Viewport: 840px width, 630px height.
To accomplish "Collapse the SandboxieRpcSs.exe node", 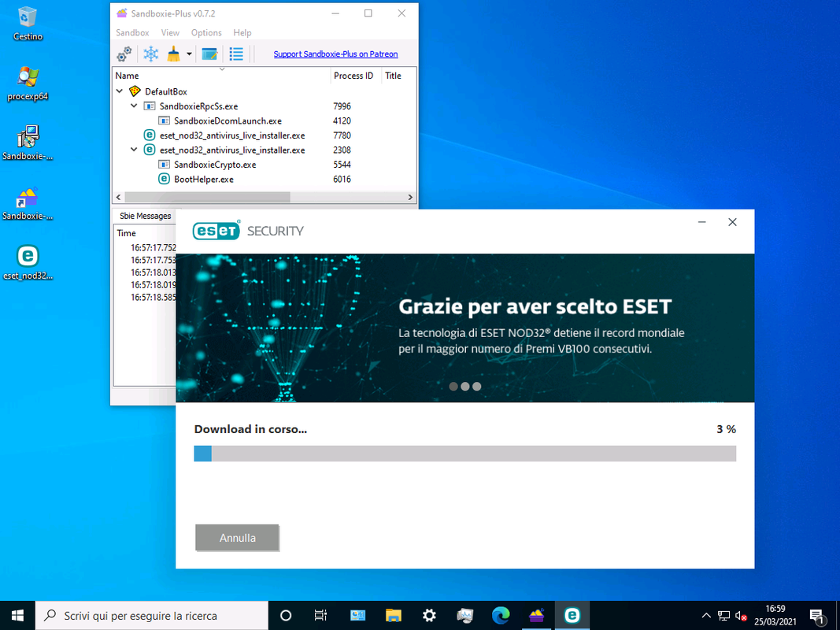I will tap(135, 106).
